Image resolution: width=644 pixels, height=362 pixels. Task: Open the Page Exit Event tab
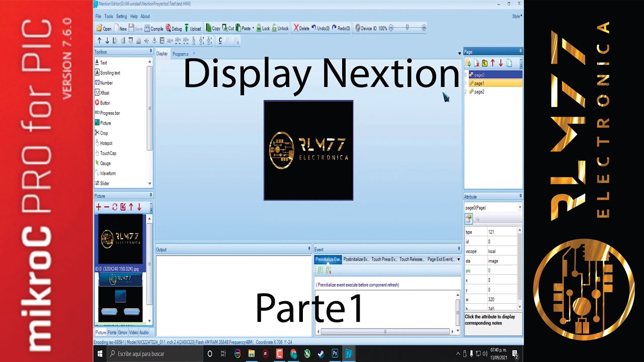pyautogui.click(x=441, y=259)
